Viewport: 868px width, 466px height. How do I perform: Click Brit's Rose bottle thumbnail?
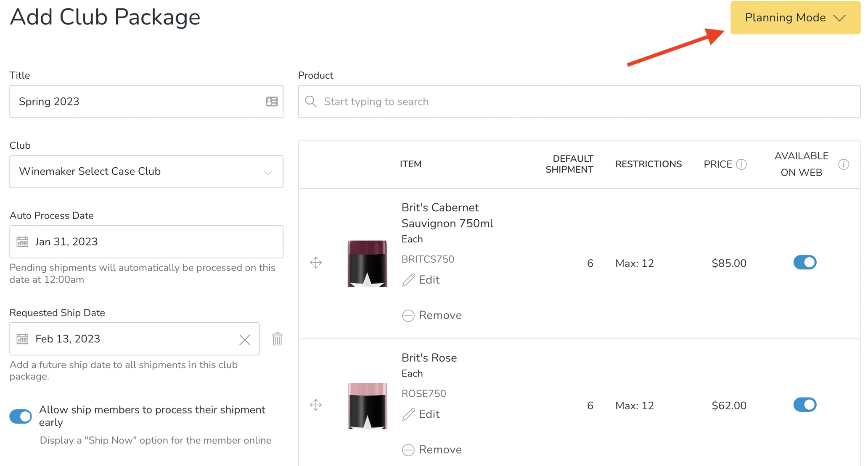click(x=367, y=405)
